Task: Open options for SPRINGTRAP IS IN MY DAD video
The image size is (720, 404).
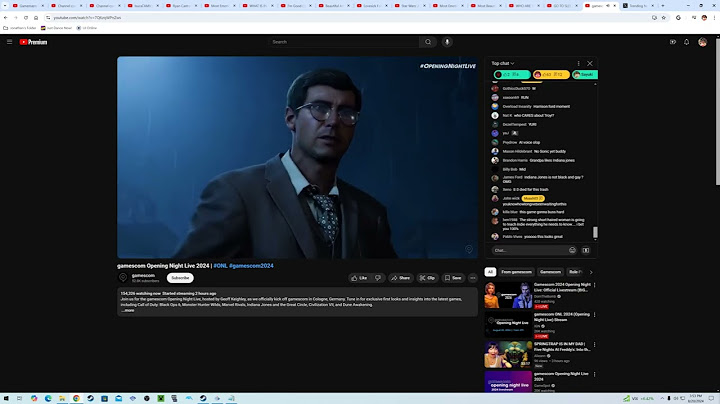Action: 595,344
